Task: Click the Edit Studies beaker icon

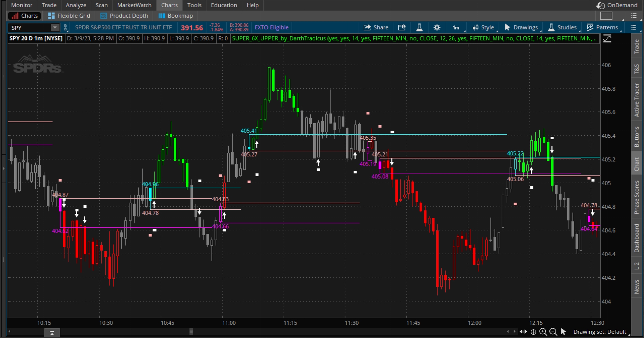Action: (x=419, y=27)
